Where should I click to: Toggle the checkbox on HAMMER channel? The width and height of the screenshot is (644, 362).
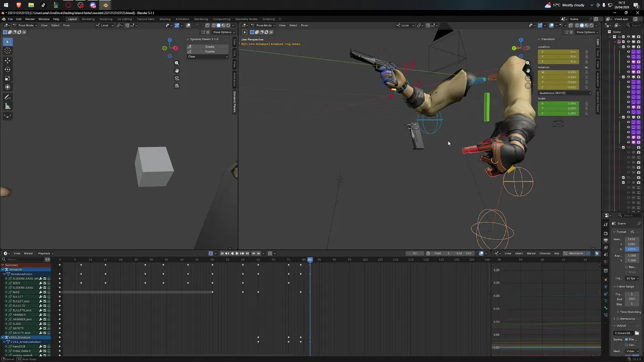pos(45,315)
